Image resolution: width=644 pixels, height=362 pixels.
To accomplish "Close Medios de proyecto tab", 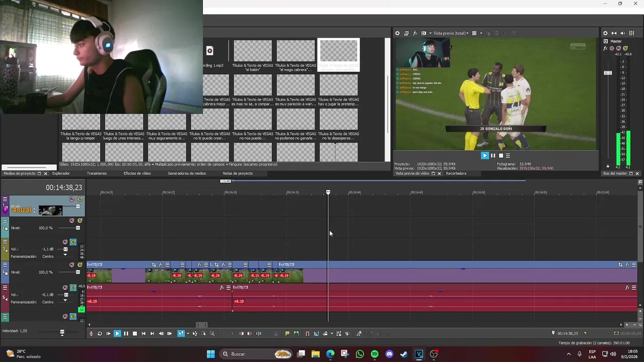I will pyautogui.click(x=45, y=173).
